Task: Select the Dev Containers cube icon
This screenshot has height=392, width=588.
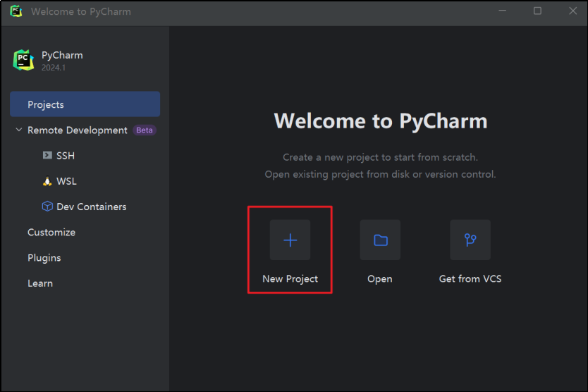Action: point(47,207)
